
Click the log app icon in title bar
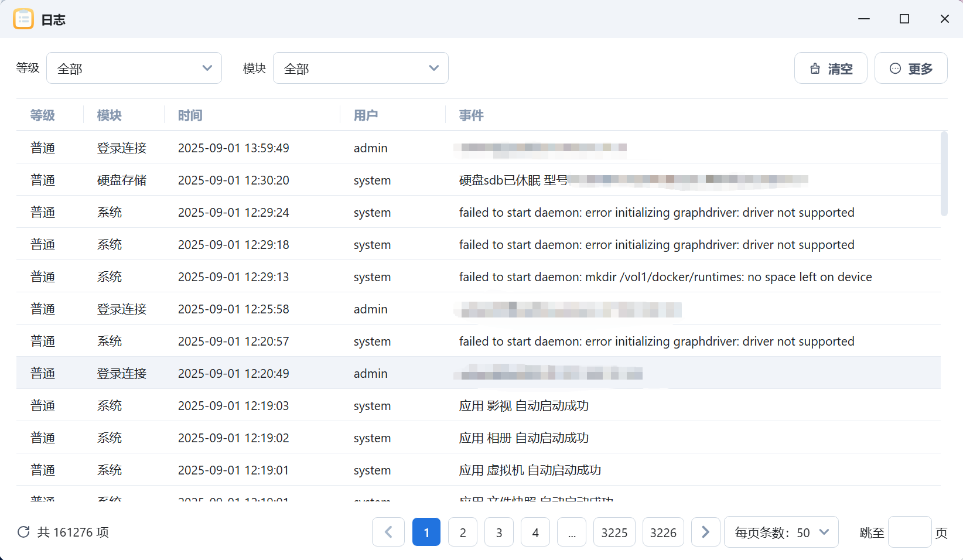[23, 19]
